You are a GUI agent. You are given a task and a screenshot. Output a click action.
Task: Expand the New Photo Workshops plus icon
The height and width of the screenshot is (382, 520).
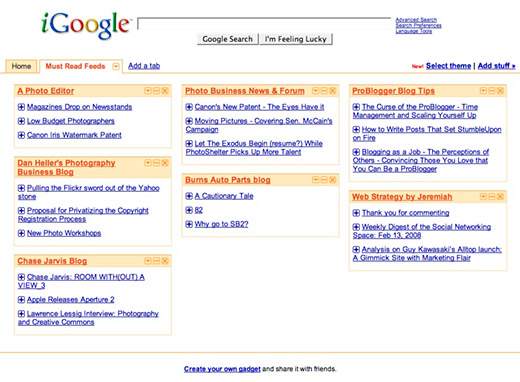pyautogui.click(x=21, y=233)
